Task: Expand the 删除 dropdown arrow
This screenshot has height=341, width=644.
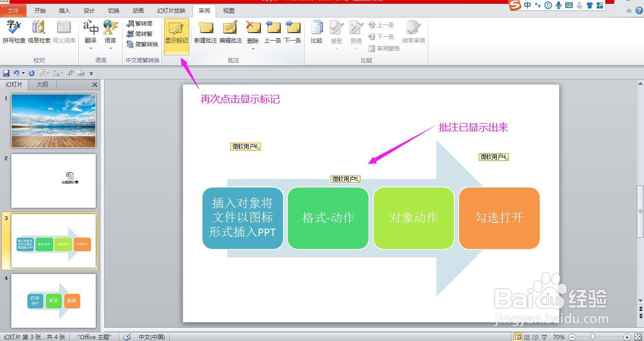Action: click(253, 49)
